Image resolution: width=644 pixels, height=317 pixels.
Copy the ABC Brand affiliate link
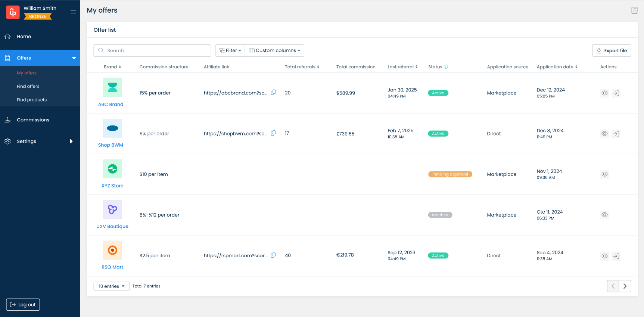tap(273, 93)
